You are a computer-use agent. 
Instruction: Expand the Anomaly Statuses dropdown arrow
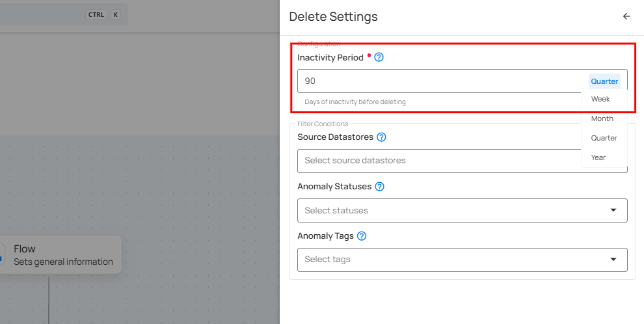click(613, 210)
